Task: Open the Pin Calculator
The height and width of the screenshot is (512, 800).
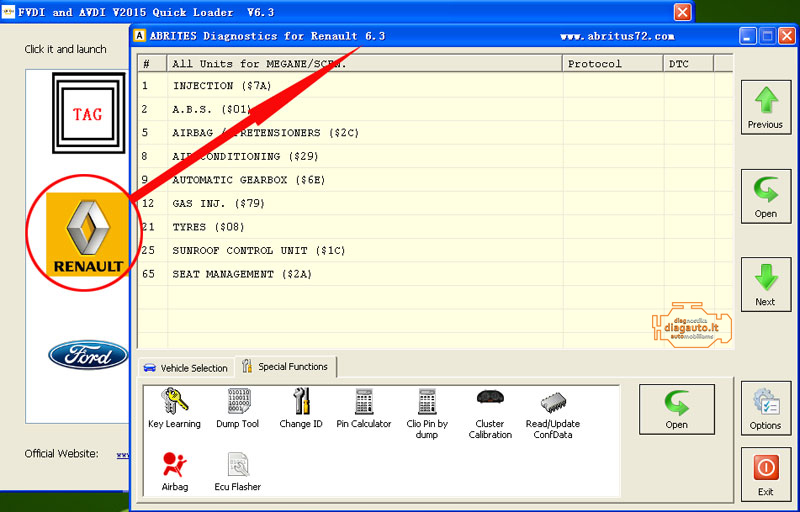Action: [x=364, y=408]
